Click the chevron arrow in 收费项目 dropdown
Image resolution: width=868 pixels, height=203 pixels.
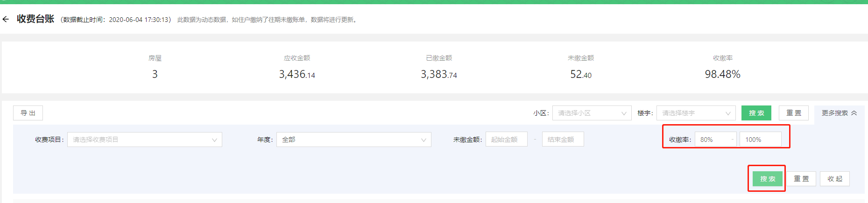[214, 140]
